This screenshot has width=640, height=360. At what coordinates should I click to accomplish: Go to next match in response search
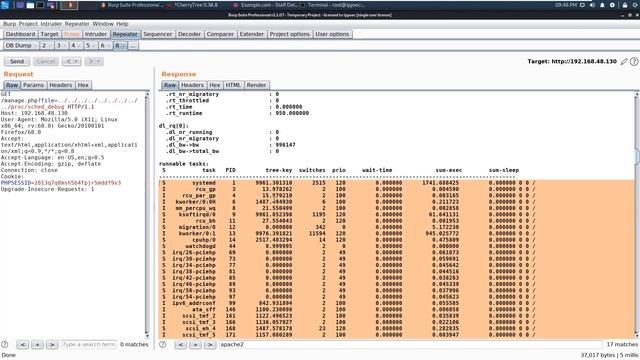coord(210,344)
